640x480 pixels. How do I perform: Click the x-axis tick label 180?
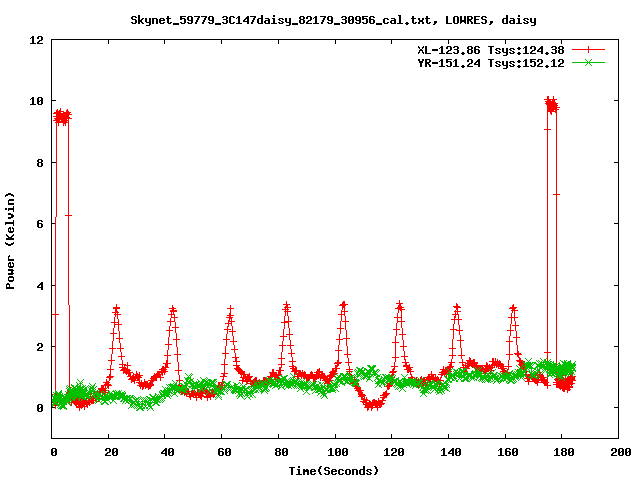pos(564,452)
